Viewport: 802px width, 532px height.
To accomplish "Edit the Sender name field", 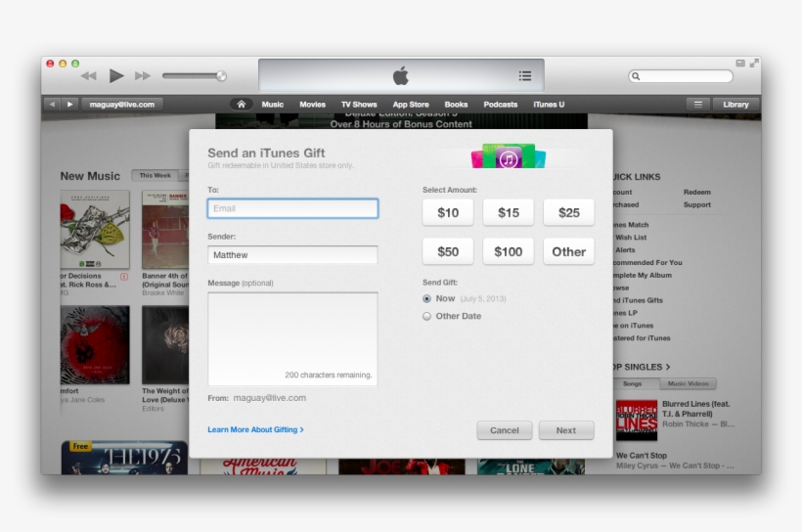I will (x=292, y=254).
